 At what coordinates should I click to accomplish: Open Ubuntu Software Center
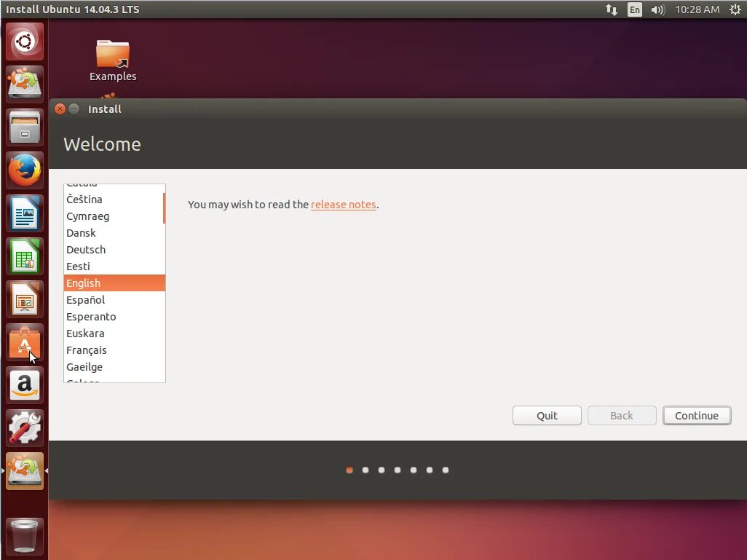[x=25, y=342]
